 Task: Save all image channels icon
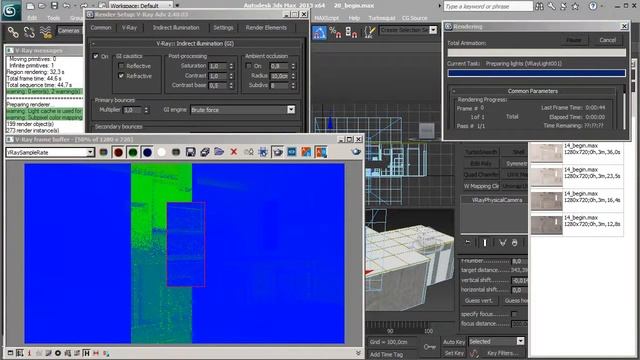pyautogui.click(x=204, y=152)
